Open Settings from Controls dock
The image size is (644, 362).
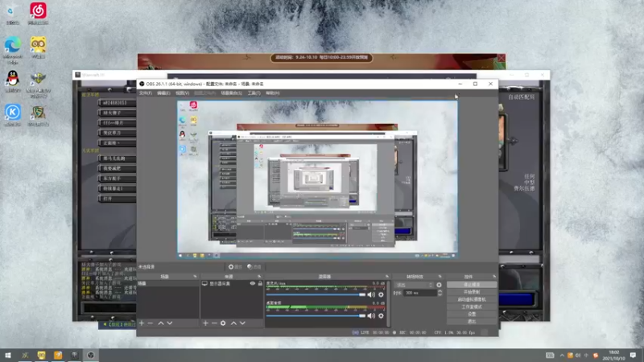[x=472, y=314]
